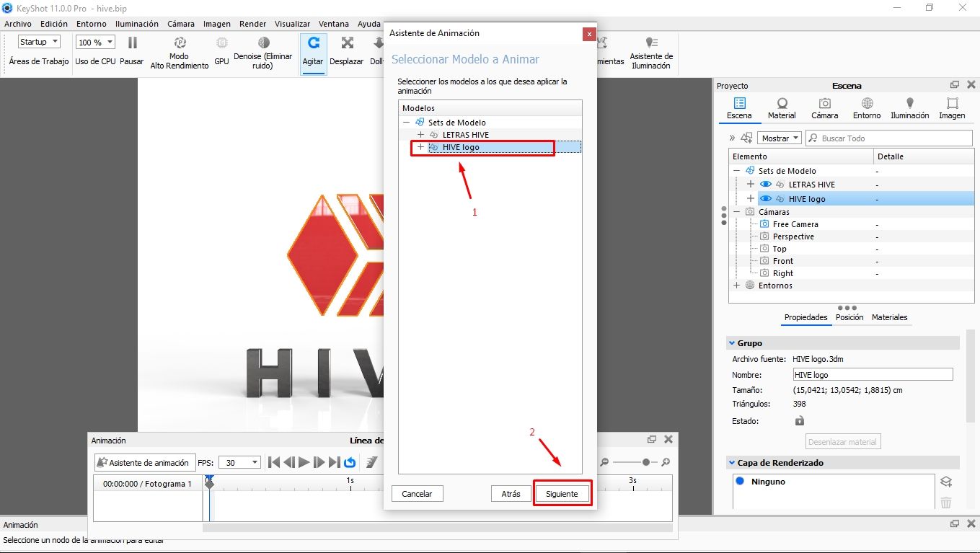The width and height of the screenshot is (980, 553).
Task: Open the Mostrar dropdown in the scene panel
Action: [780, 138]
